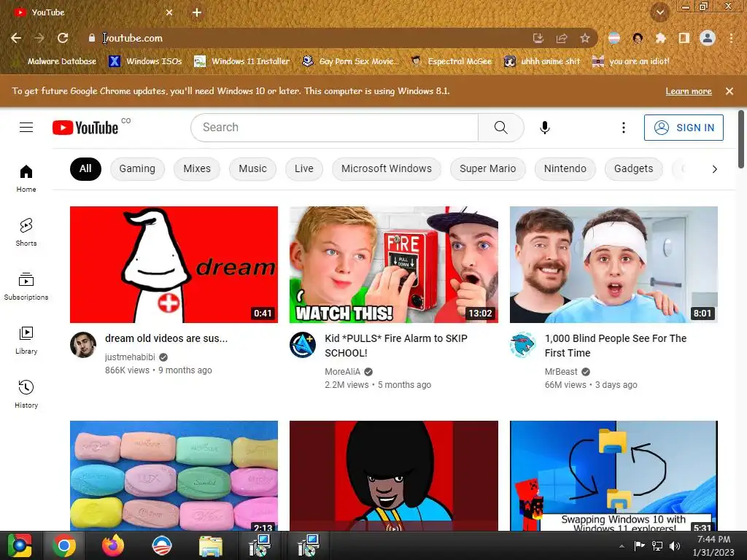Click in the YouTube Search field
This screenshot has height=560, width=747.
click(334, 127)
